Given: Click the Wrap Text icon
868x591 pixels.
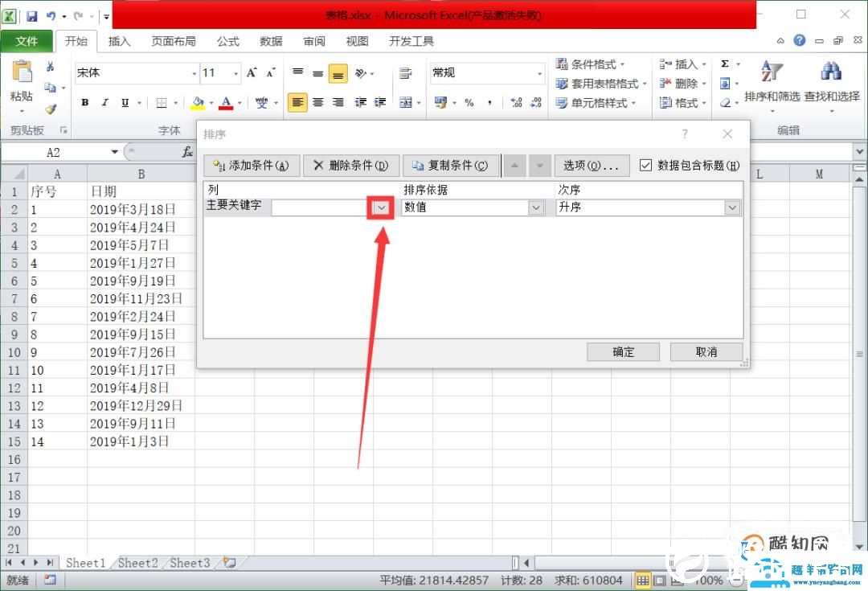Looking at the screenshot, I should pos(405,72).
